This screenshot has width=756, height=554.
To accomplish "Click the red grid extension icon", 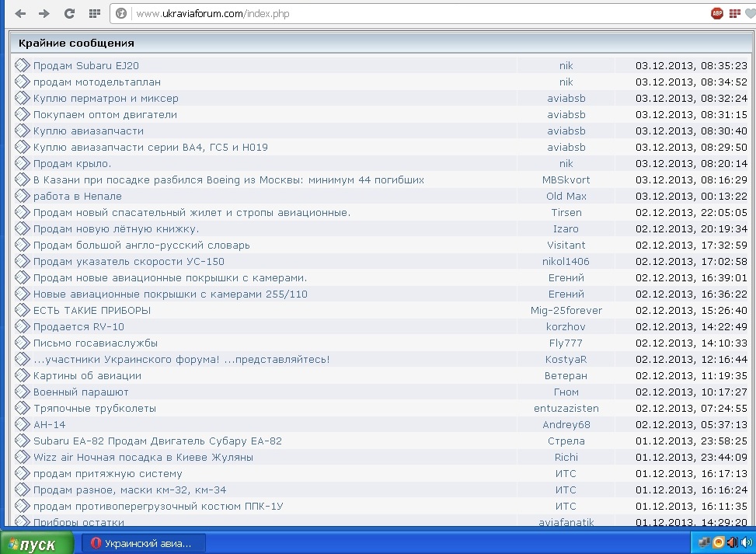I will tap(733, 13).
